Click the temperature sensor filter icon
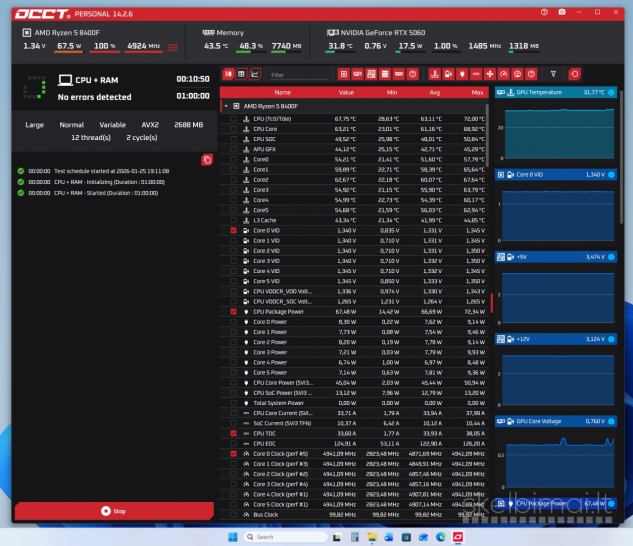The height and width of the screenshot is (546, 633). (x=433, y=74)
